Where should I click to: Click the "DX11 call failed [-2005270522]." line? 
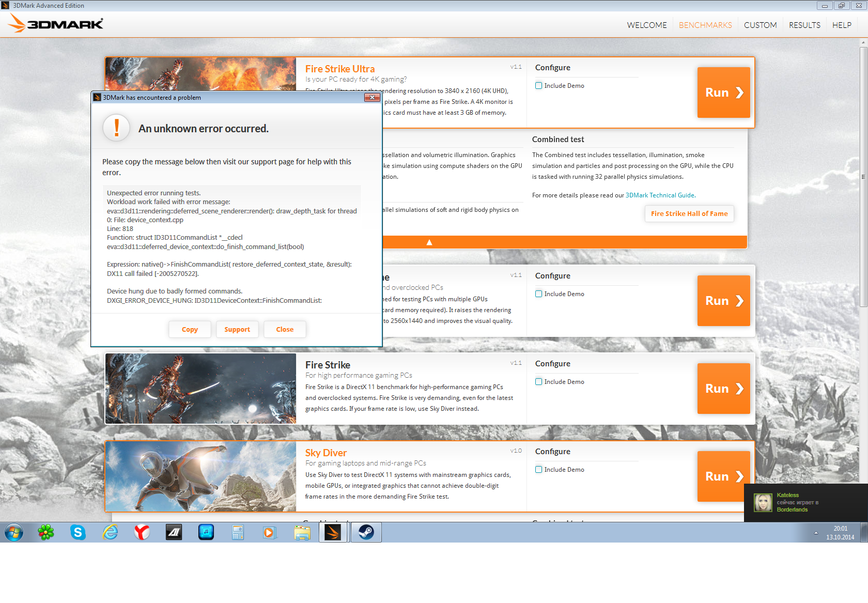[x=153, y=274]
